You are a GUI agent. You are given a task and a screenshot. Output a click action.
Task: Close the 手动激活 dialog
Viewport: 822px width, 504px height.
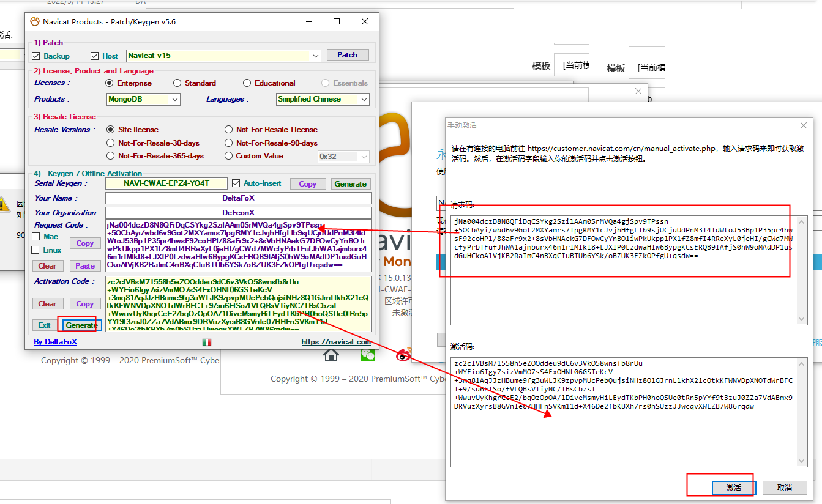click(x=804, y=125)
